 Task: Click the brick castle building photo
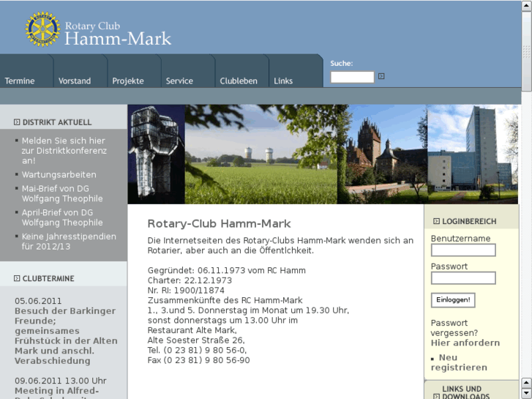click(x=383, y=154)
